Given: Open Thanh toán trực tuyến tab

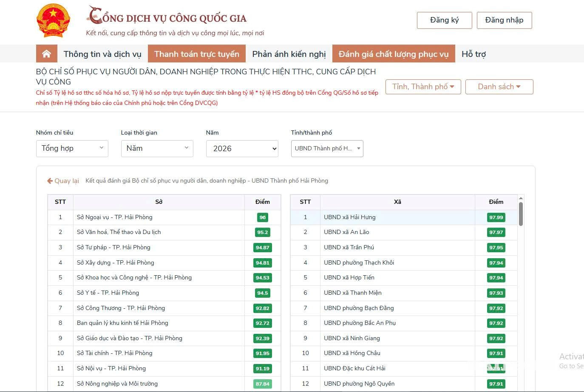Looking at the screenshot, I should click(197, 54).
